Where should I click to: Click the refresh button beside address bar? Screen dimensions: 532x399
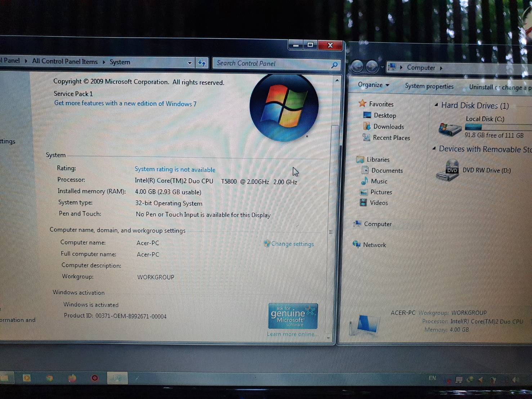(202, 63)
